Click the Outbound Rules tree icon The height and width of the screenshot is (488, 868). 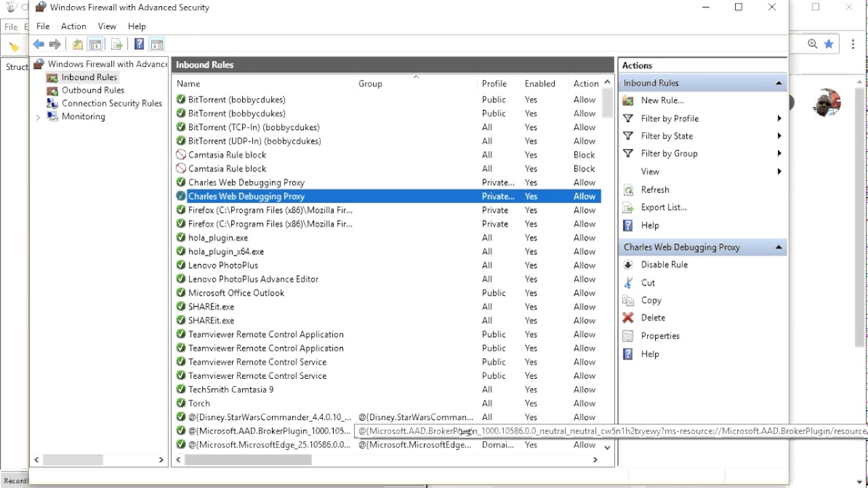pos(52,90)
